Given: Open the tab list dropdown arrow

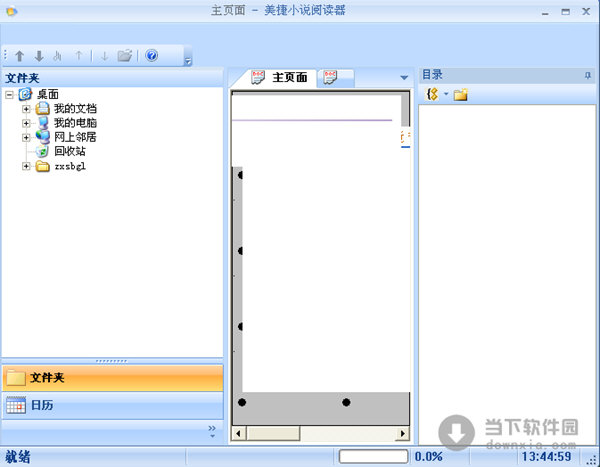Looking at the screenshot, I should pos(404,78).
